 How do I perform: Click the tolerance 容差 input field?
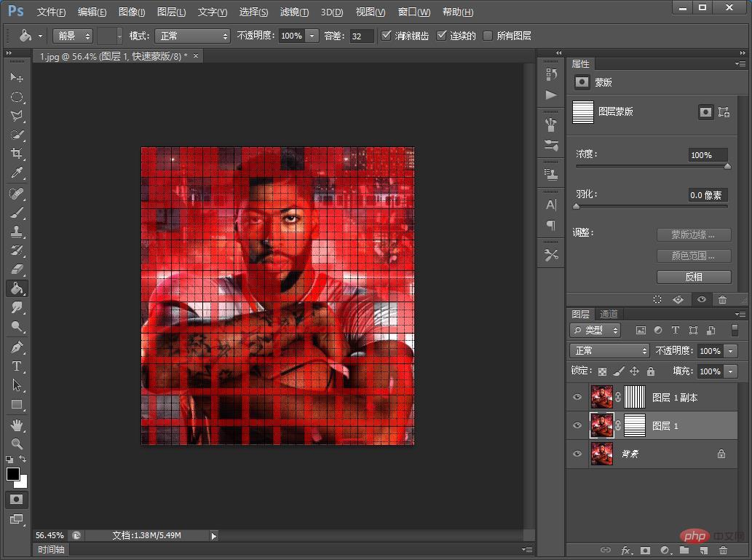(361, 36)
